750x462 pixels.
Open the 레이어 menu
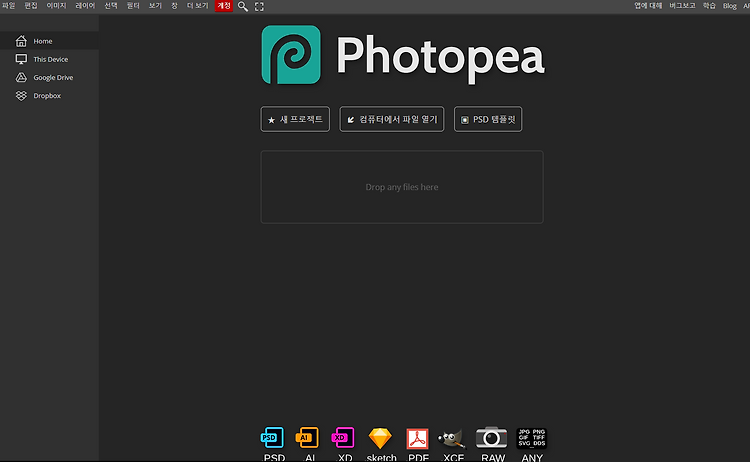pos(85,6)
